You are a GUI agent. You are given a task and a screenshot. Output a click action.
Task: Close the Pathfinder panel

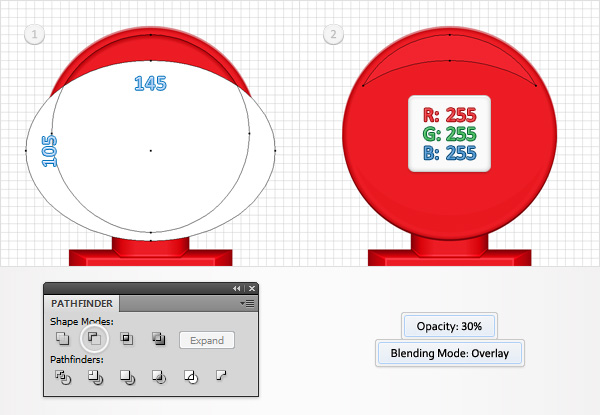click(252, 289)
